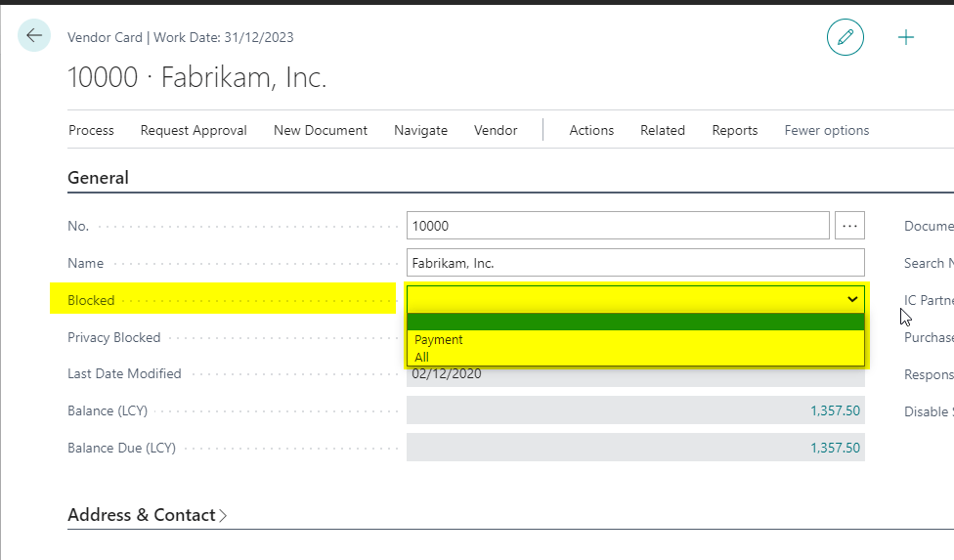Image resolution: width=954 pixels, height=560 pixels.
Task: Open the Vendor menu
Action: click(x=496, y=130)
